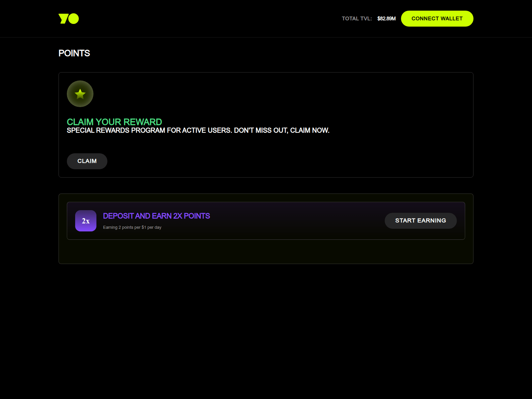
Task: Open the DEPOSIT AND EARN 2X POINTS link
Action: pyautogui.click(x=156, y=216)
